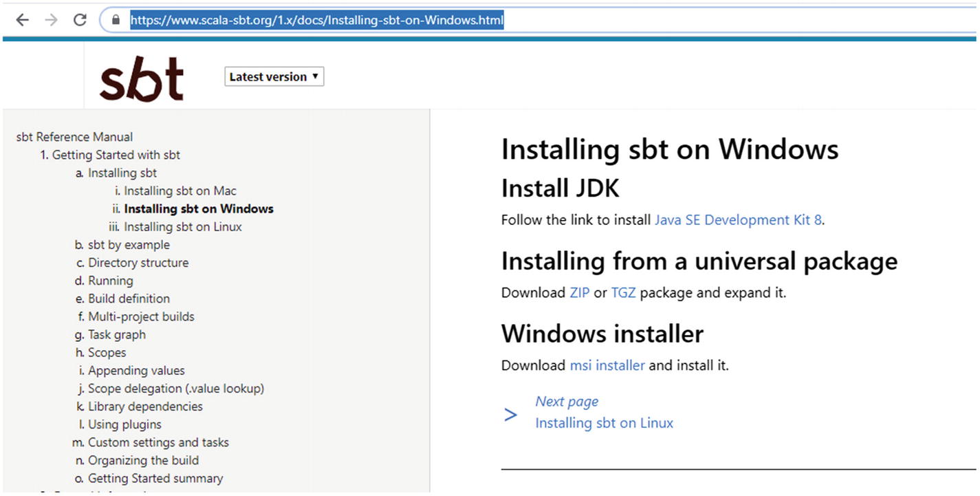The image size is (980, 496).
Task: Open Multi-project builds section
Action: (x=141, y=316)
